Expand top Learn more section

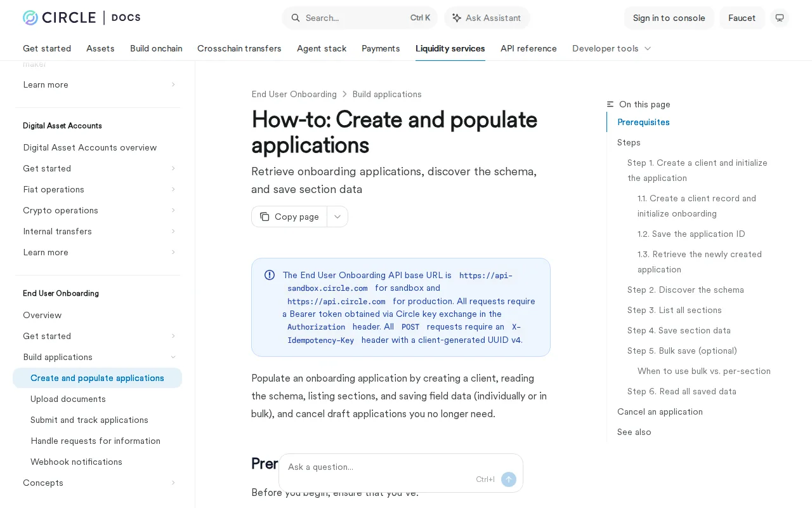click(x=173, y=84)
